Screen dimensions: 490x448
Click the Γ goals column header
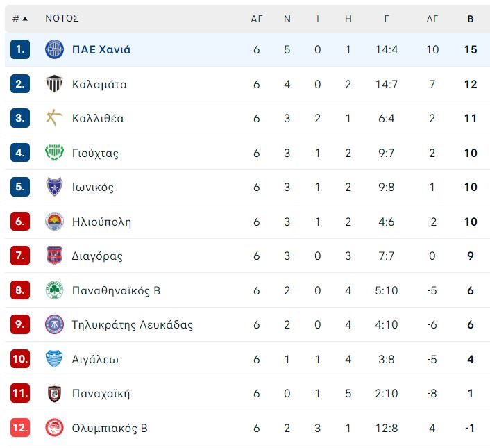point(387,19)
